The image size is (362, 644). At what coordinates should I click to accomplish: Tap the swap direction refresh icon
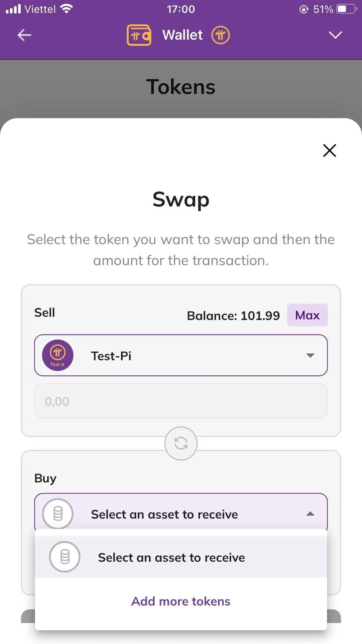[x=181, y=443]
